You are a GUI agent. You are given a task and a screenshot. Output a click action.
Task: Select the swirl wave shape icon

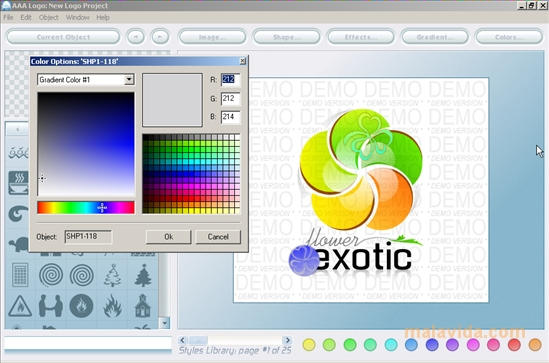(x=18, y=213)
